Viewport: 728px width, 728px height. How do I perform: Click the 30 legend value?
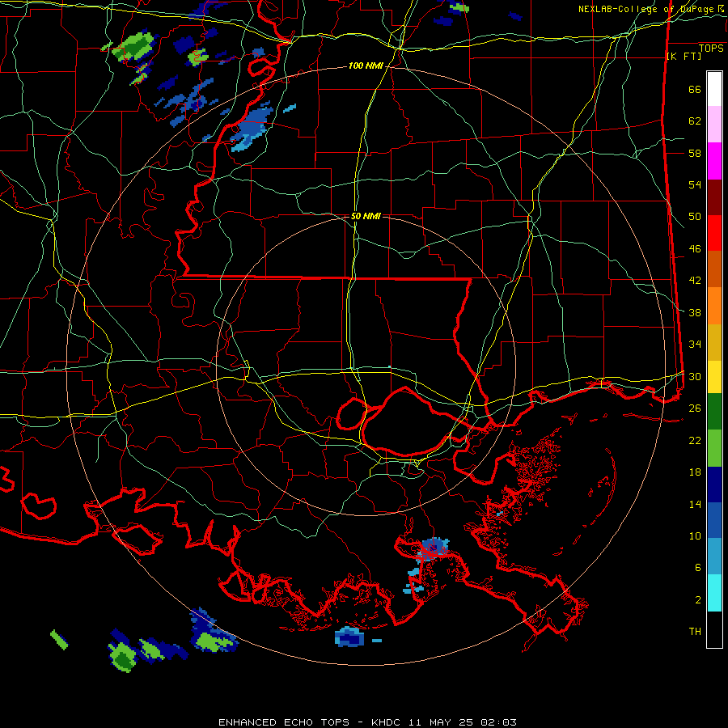[695, 376]
